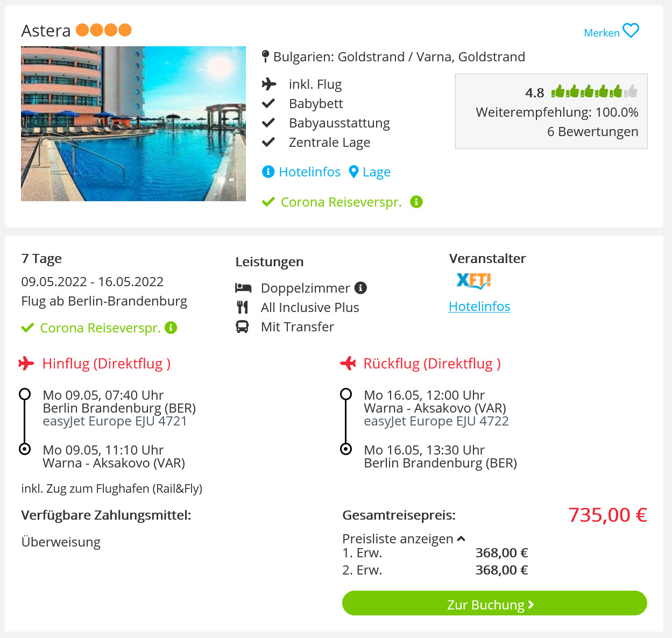Open the Hotelinfos link under Veranstalter

pyautogui.click(x=479, y=306)
